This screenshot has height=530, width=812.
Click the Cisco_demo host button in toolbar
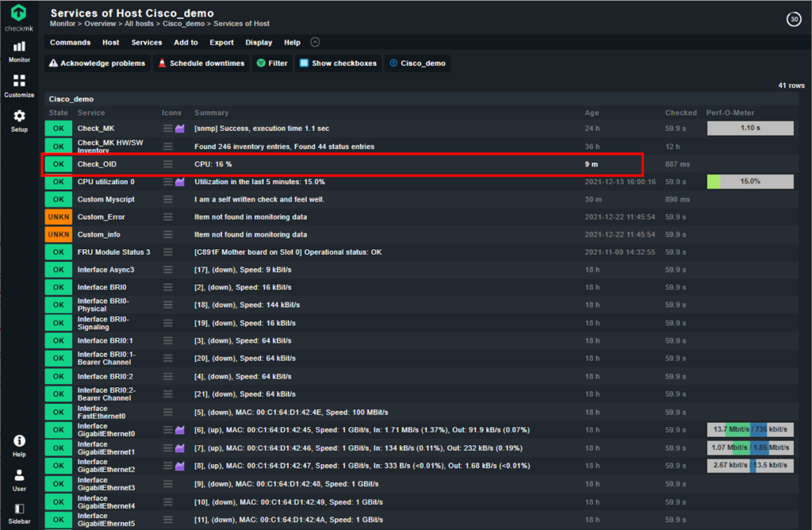[x=417, y=63]
